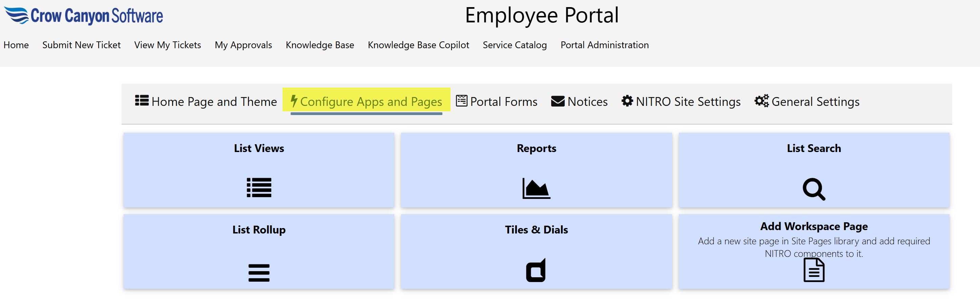
Task: Open the Home Page and Theme tab
Action: coord(206,101)
